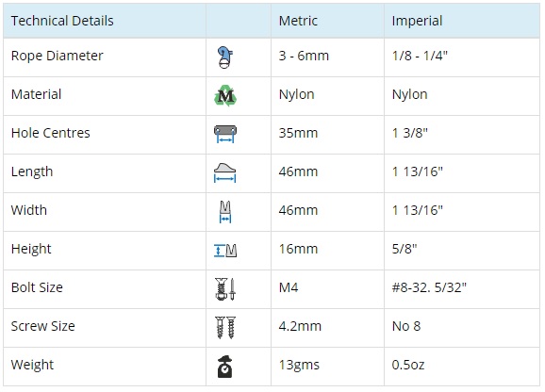Click the Length measurement icon

[224, 172]
